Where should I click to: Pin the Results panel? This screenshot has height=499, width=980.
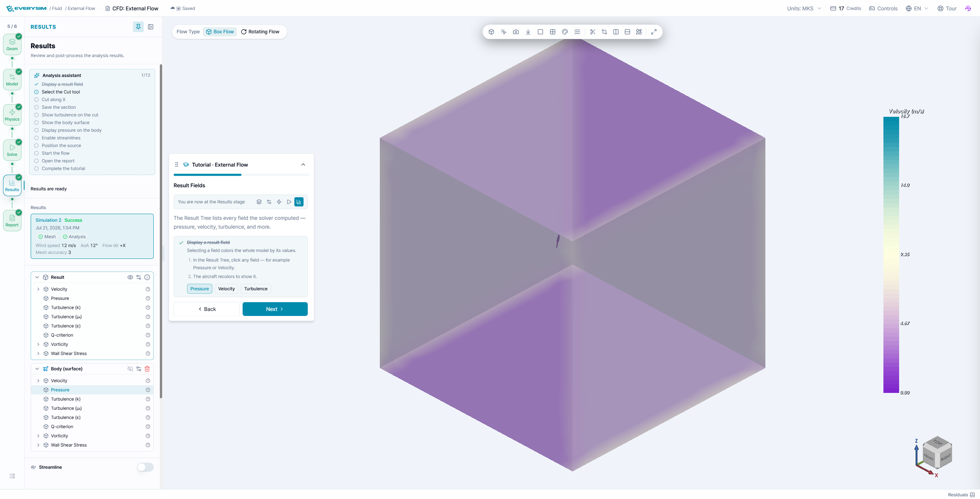pos(138,27)
